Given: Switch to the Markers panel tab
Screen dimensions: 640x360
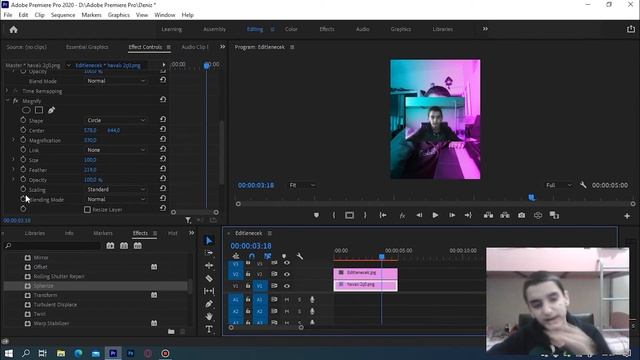Looking at the screenshot, I should (103, 233).
